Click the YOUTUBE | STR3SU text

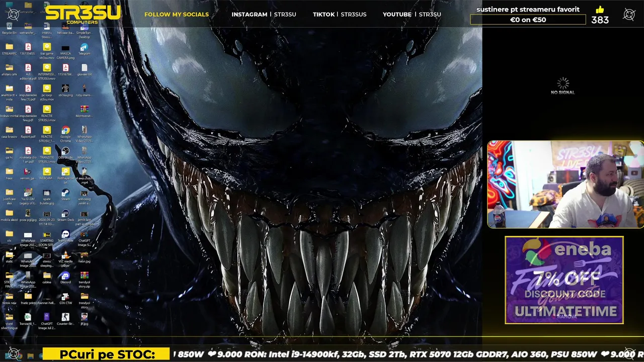click(412, 14)
